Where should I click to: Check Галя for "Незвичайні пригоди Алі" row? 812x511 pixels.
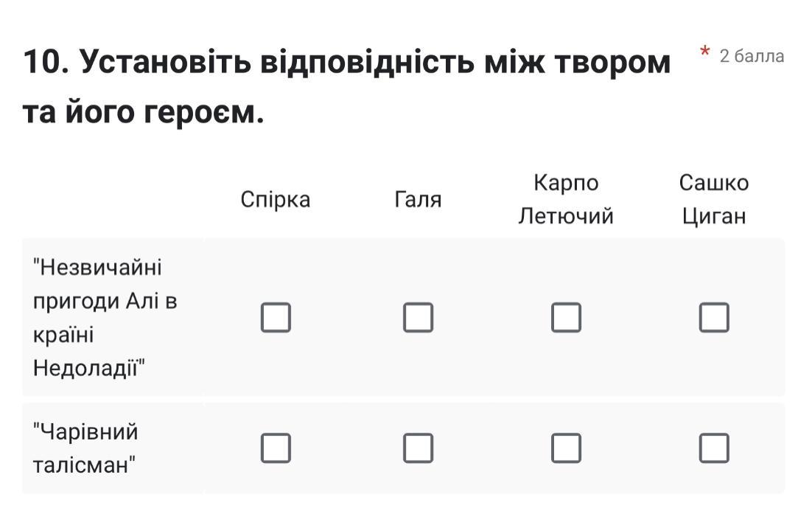[x=418, y=318]
